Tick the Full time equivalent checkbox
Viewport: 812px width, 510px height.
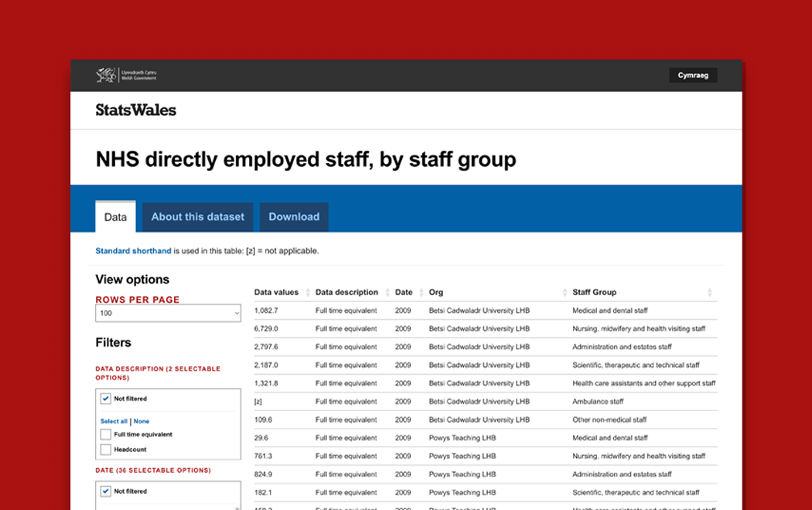pyautogui.click(x=106, y=434)
